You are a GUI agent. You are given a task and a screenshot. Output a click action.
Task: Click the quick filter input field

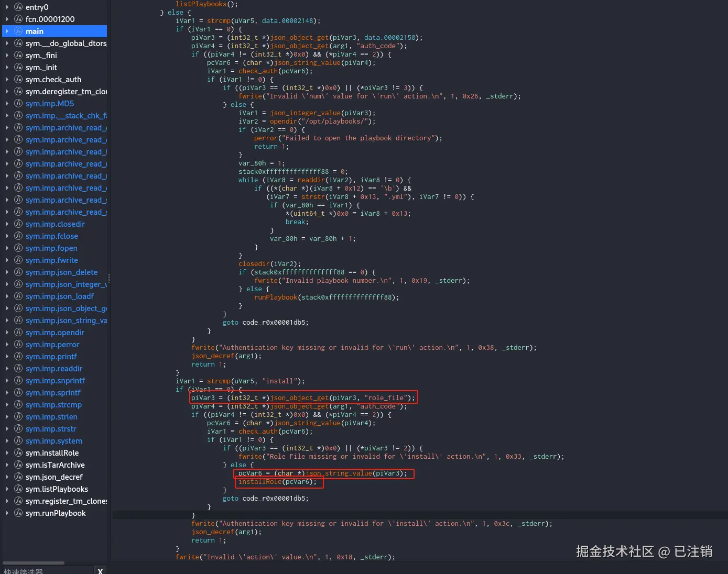coord(48,570)
